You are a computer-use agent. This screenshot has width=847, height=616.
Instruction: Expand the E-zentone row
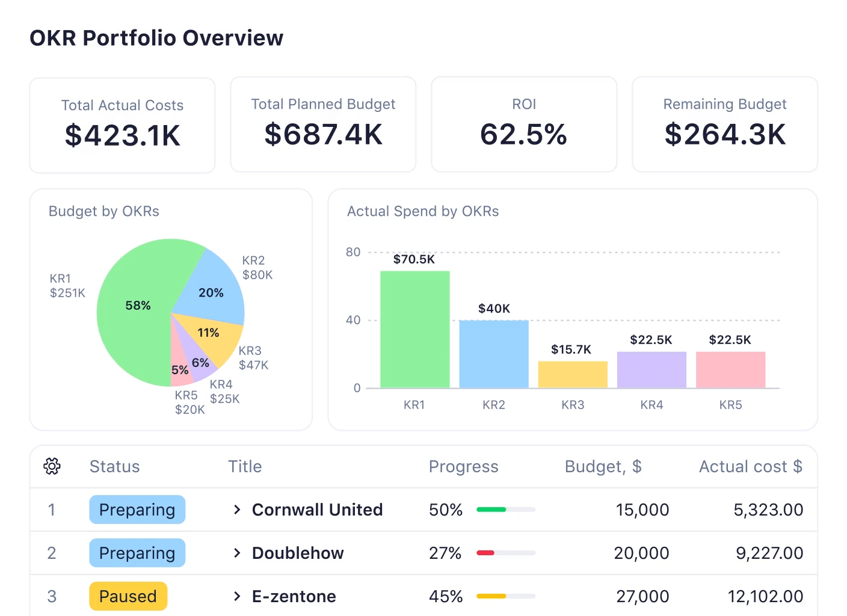[x=236, y=596]
